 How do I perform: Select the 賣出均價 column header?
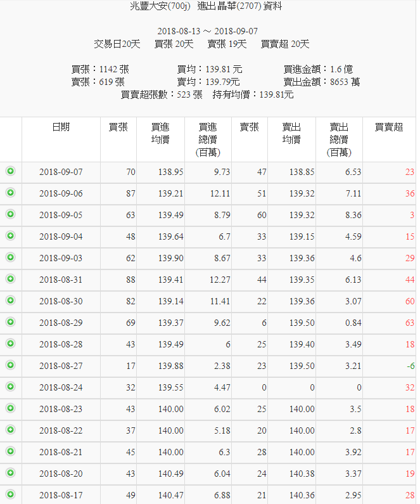[x=291, y=133]
